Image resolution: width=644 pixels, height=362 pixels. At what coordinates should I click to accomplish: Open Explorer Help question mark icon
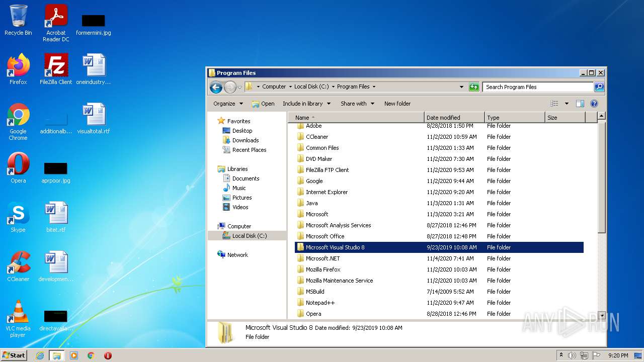pyautogui.click(x=594, y=104)
